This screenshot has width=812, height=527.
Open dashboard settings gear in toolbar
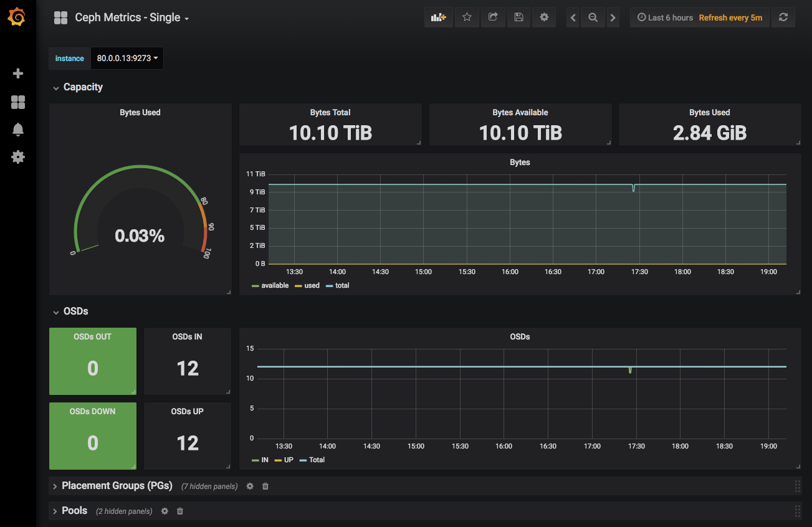[x=544, y=17]
